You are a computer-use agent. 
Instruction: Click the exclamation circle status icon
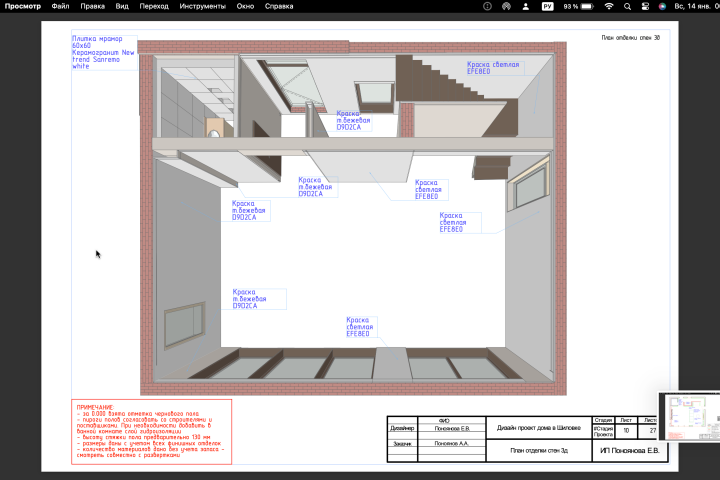coord(488,6)
